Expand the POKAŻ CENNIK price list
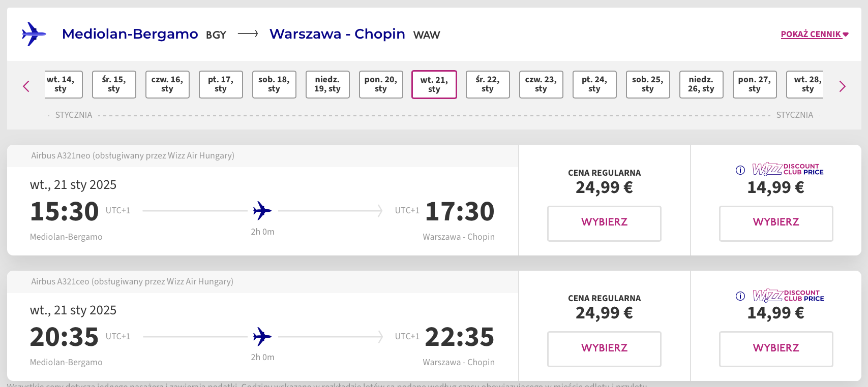 point(815,35)
